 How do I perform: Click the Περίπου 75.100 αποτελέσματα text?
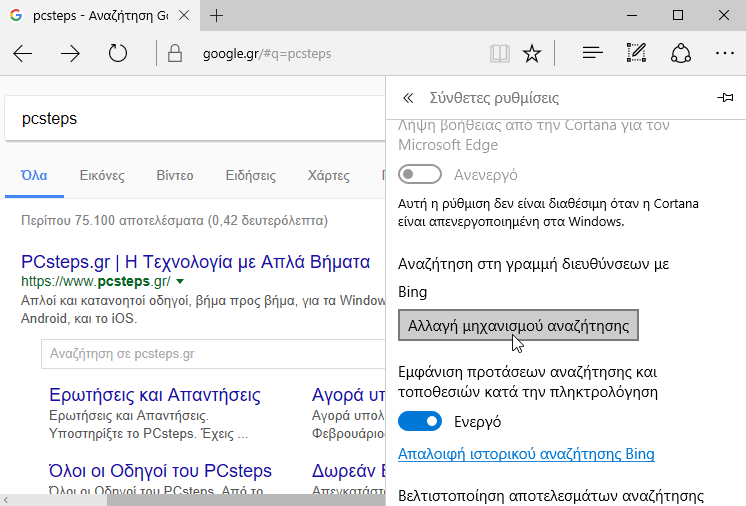click(x=174, y=221)
